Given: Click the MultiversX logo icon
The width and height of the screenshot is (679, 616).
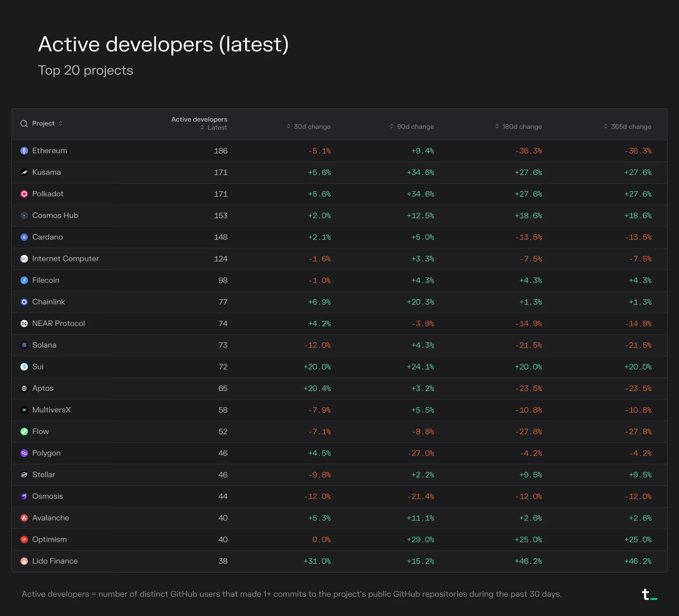Looking at the screenshot, I should click(x=24, y=410).
